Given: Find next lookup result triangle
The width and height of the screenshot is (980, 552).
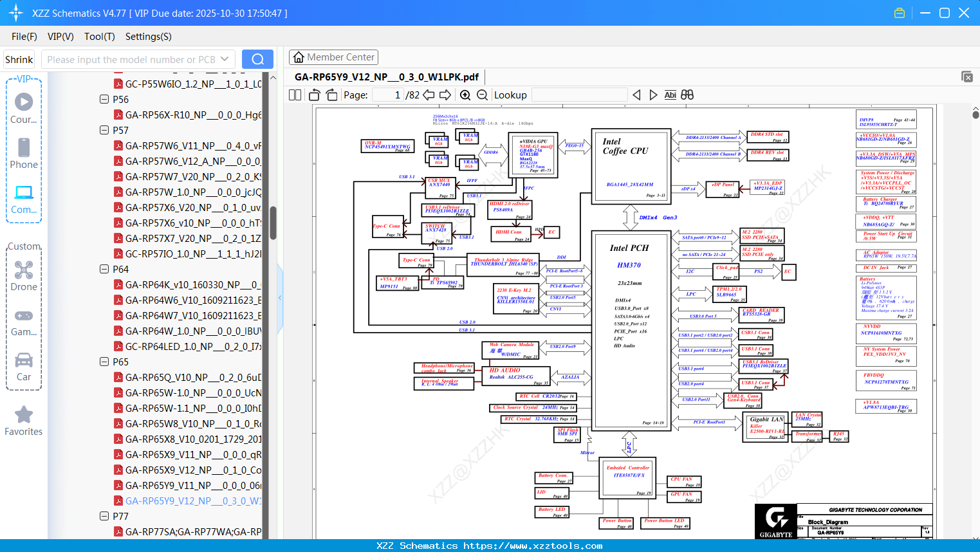Looking at the screenshot, I should [653, 95].
